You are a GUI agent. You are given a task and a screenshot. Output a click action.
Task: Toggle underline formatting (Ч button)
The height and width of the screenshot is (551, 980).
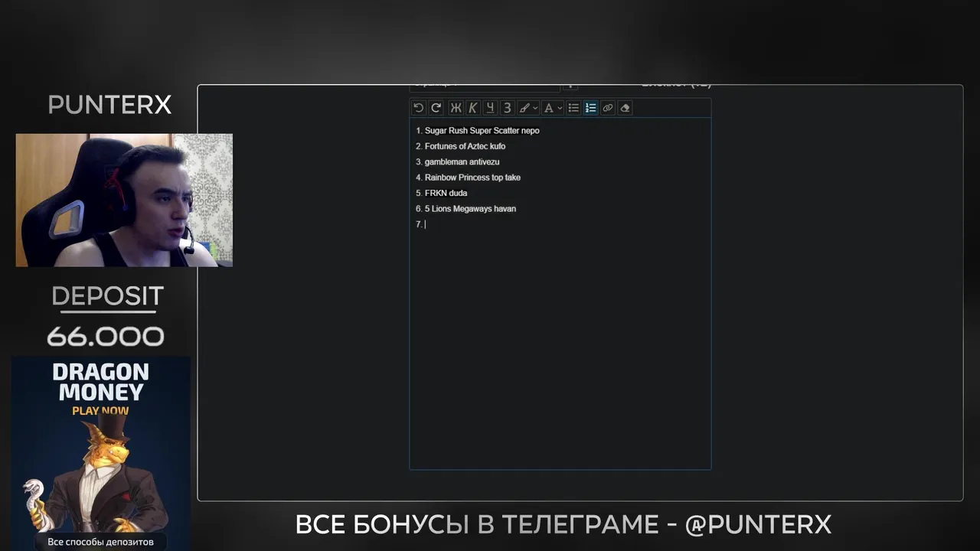[x=490, y=108]
